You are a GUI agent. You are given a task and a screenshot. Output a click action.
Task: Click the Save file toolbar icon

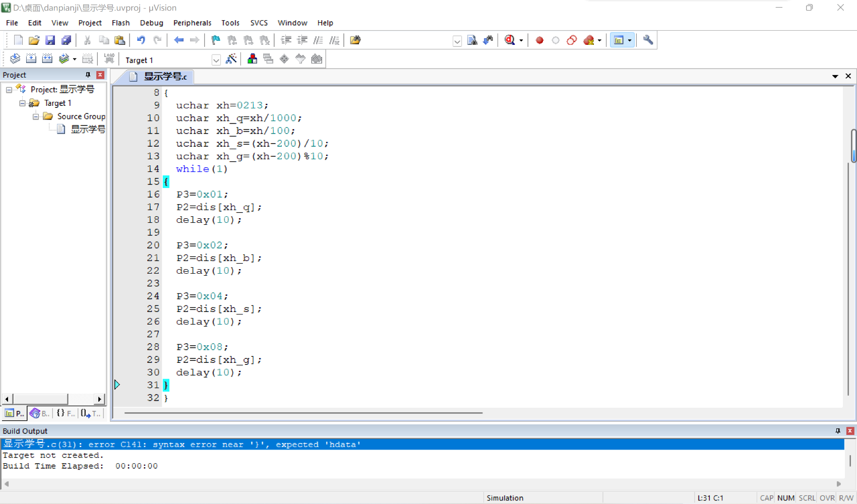pyautogui.click(x=50, y=40)
